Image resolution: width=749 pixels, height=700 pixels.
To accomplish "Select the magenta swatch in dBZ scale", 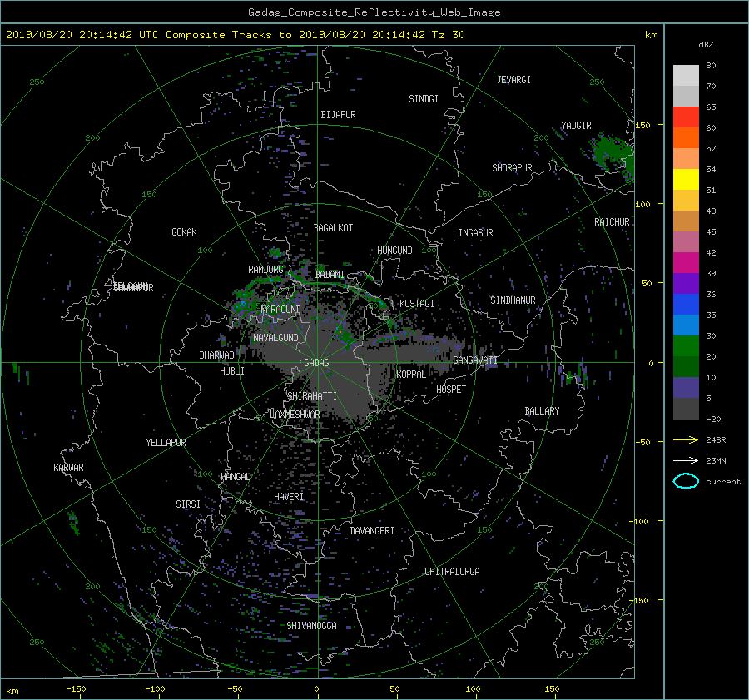I will (x=686, y=263).
